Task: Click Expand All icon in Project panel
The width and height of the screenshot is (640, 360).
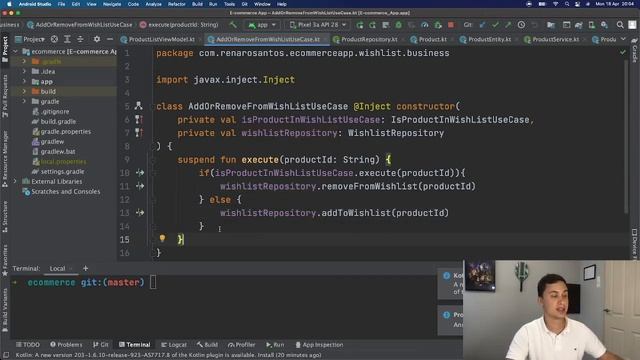Action: 67,39
